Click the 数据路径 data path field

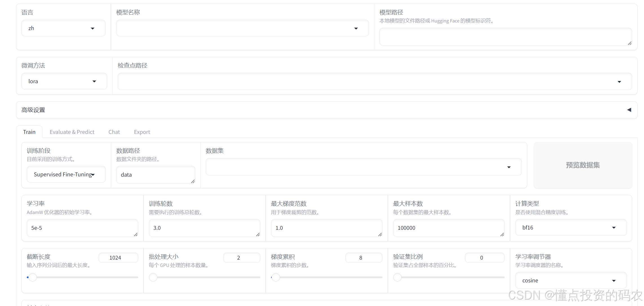(x=155, y=175)
